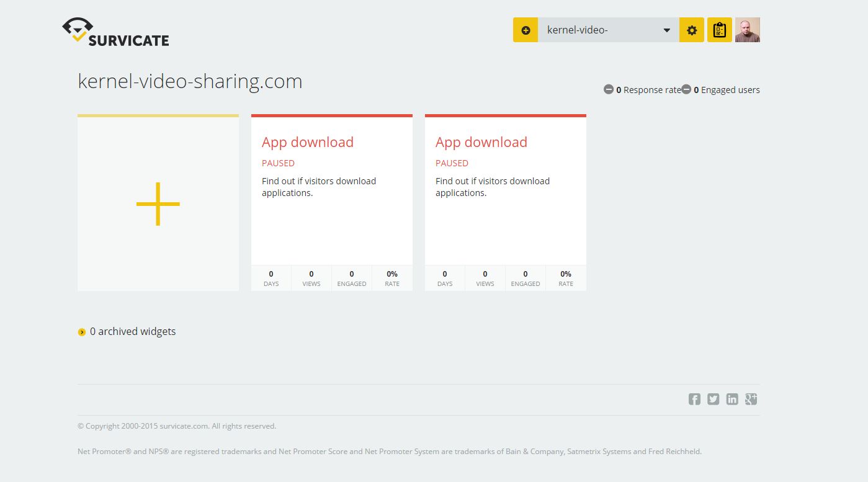
Task: Select the Engaged users label
Action: tap(730, 90)
